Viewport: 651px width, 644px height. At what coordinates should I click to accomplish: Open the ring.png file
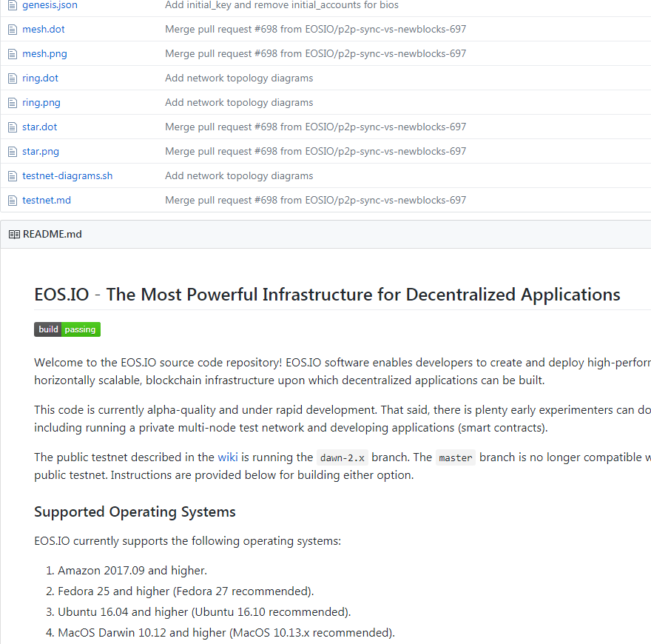coord(41,103)
